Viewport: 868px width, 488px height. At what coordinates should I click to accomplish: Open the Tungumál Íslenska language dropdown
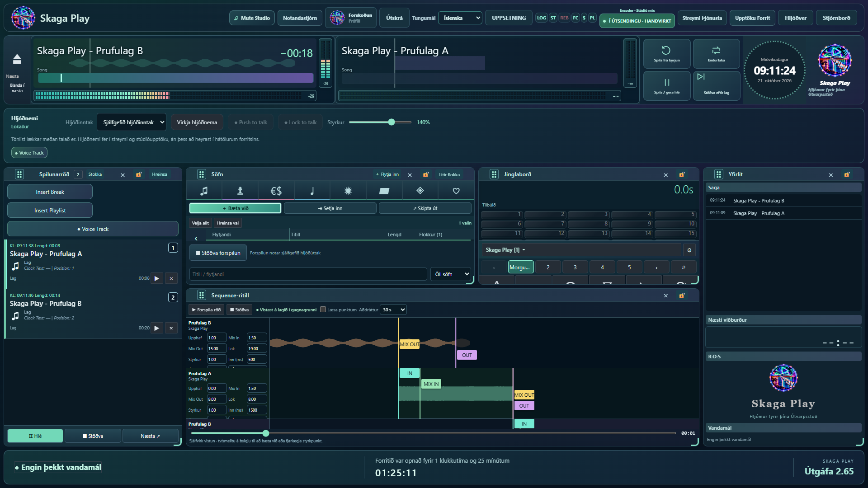(x=460, y=18)
